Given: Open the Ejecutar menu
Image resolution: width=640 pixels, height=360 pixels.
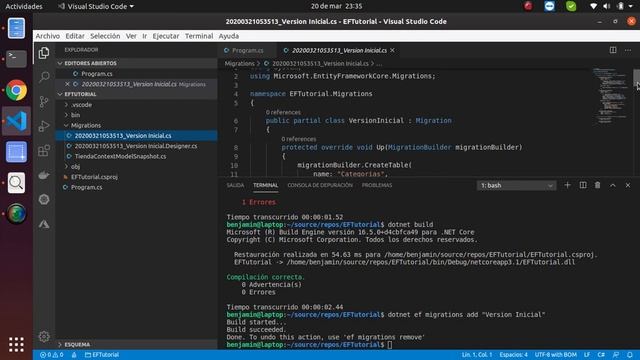Looking at the screenshot, I should tap(166, 36).
